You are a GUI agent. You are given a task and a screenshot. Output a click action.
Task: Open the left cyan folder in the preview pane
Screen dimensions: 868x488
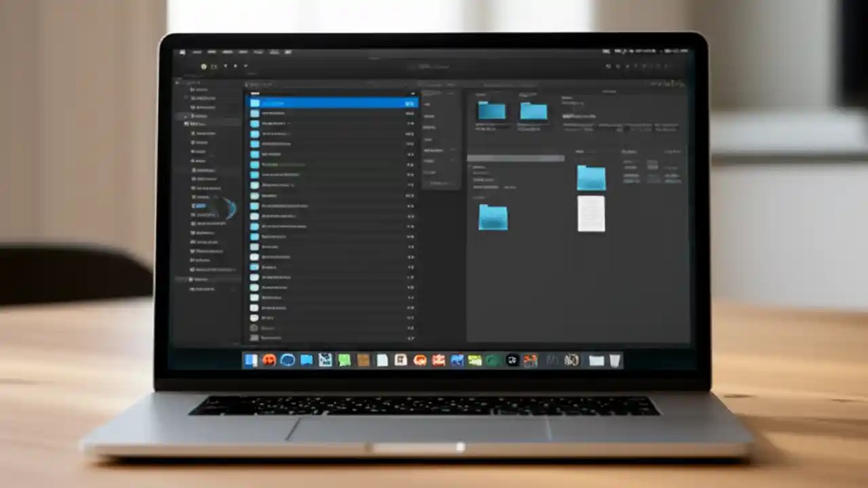pyautogui.click(x=492, y=110)
